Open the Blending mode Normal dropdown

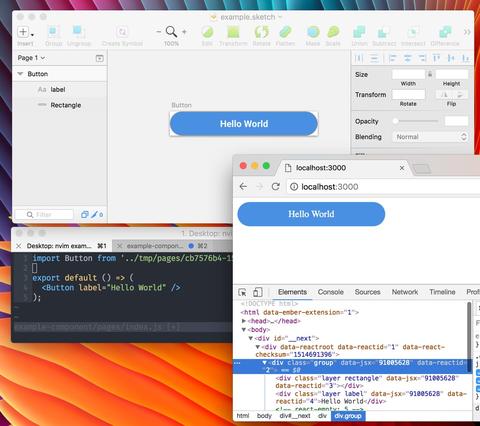(430, 137)
